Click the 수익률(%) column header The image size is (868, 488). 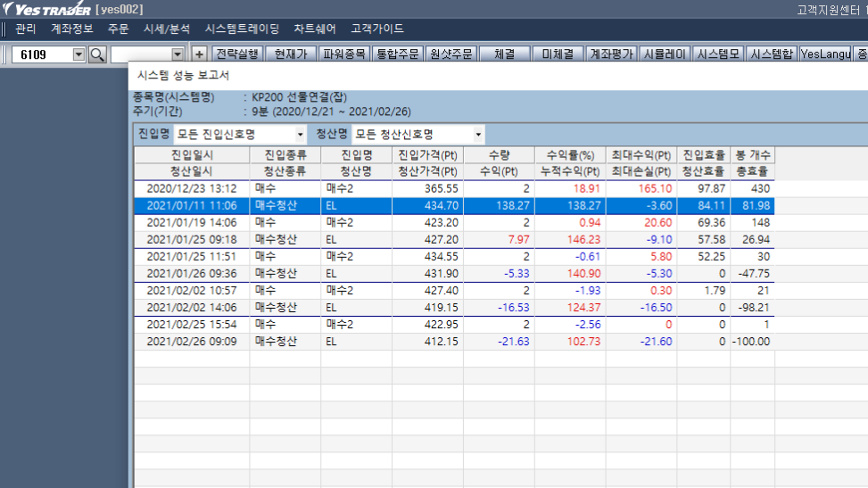click(x=569, y=154)
